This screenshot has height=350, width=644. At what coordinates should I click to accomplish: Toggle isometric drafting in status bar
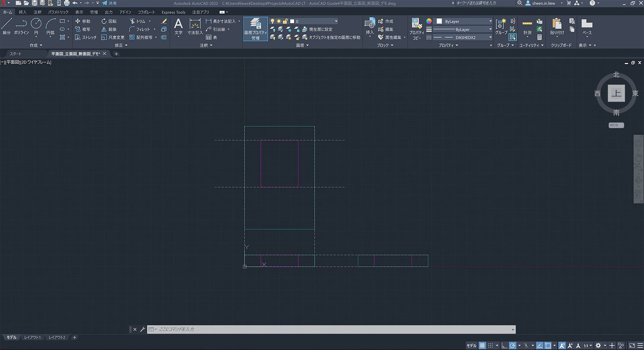526,345
